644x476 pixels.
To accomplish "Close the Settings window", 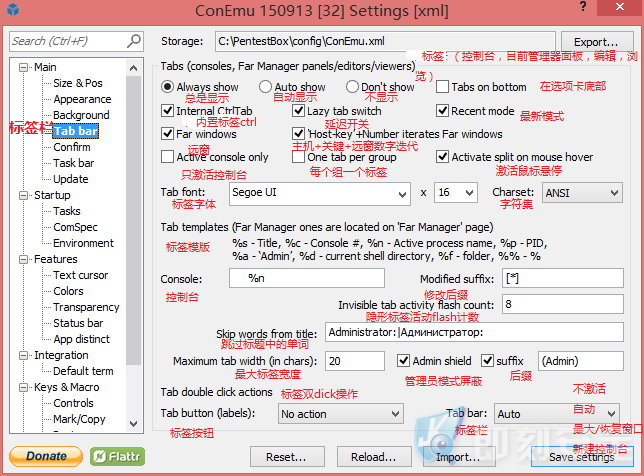I will pos(620,7).
